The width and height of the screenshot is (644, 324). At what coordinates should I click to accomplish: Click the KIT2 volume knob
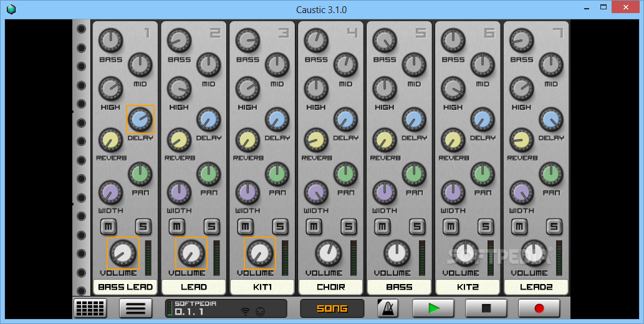click(x=466, y=253)
